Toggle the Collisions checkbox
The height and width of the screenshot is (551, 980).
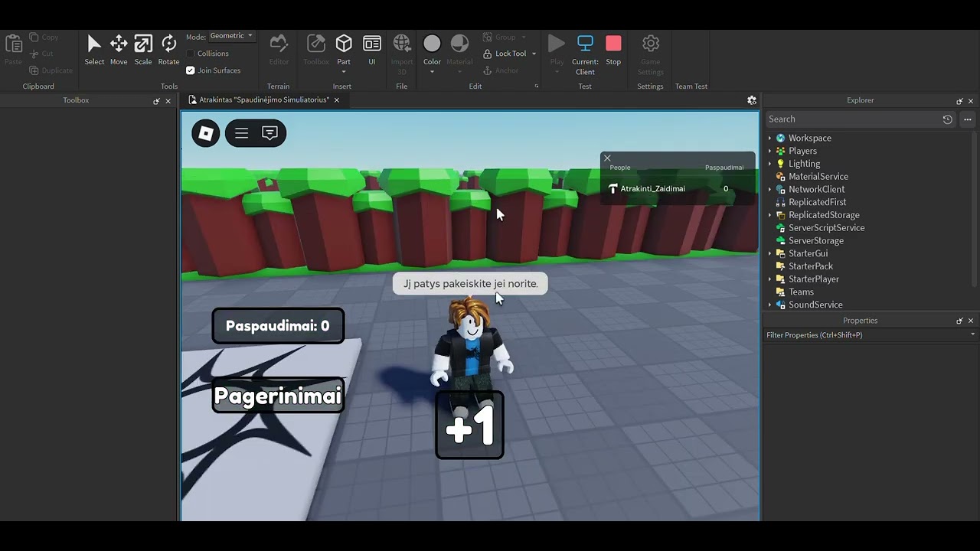click(191, 54)
